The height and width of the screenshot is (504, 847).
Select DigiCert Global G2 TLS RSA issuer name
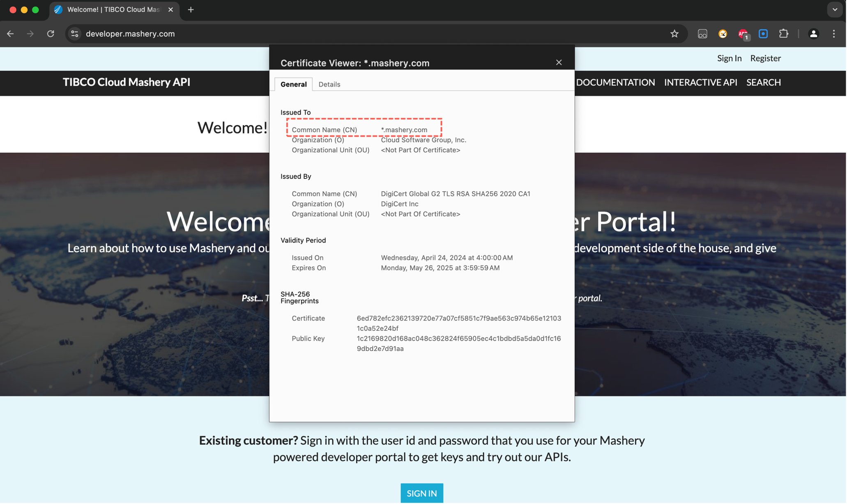click(x=456, y=194)
